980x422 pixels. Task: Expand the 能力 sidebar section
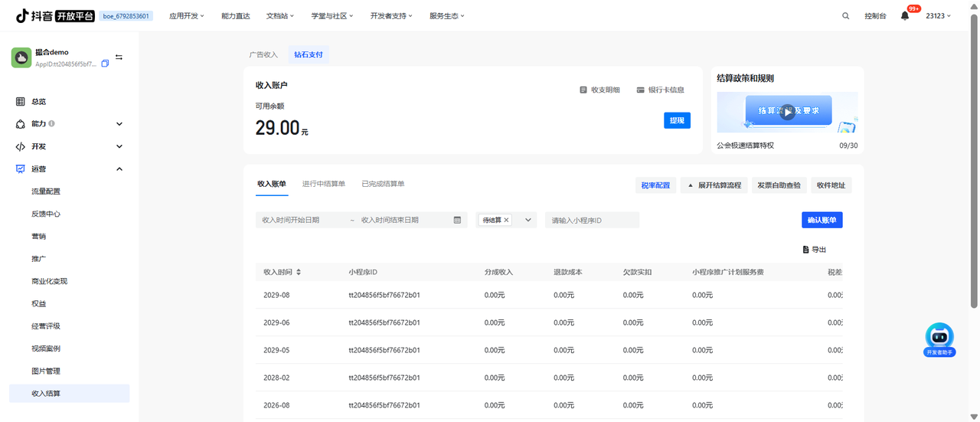tap(119, 124)
